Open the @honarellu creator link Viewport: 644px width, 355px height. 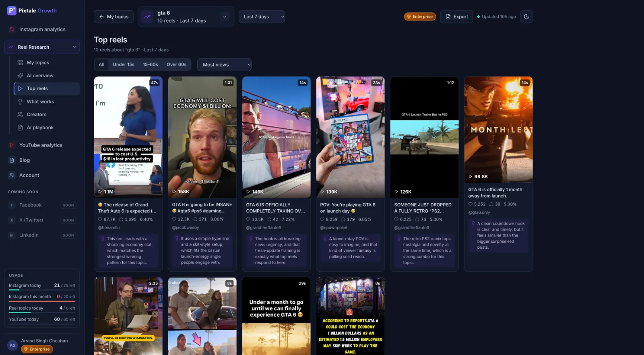click(109, 227)
